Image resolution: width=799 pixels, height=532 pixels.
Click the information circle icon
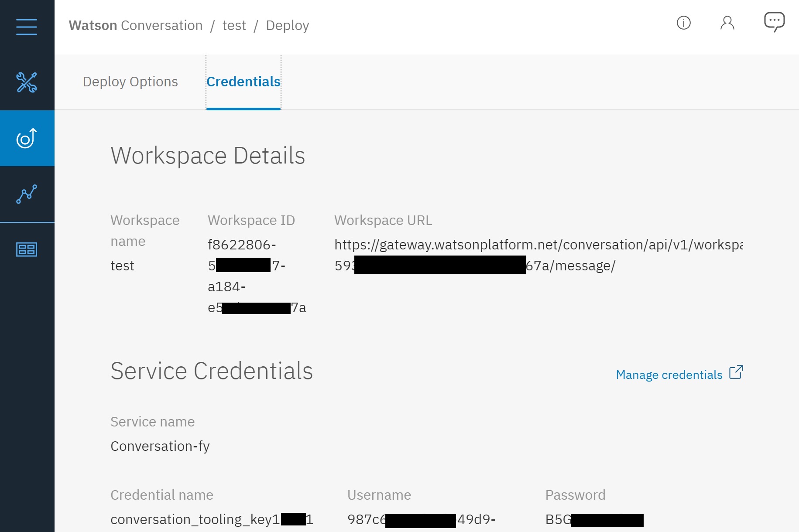coord(683,23)
